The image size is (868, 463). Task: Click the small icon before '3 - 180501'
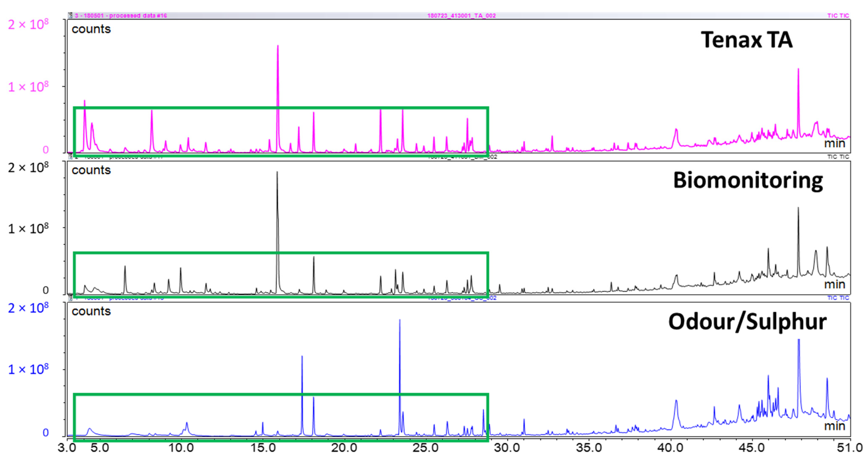coord(70,16)
